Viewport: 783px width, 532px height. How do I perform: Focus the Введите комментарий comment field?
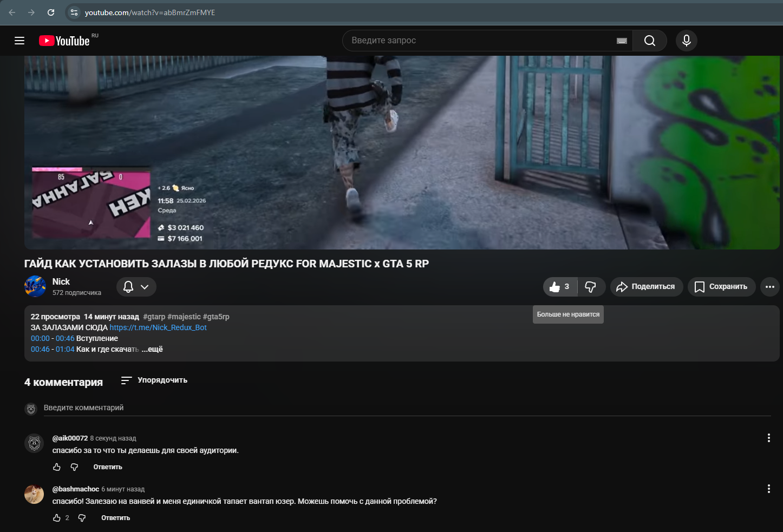407,408
